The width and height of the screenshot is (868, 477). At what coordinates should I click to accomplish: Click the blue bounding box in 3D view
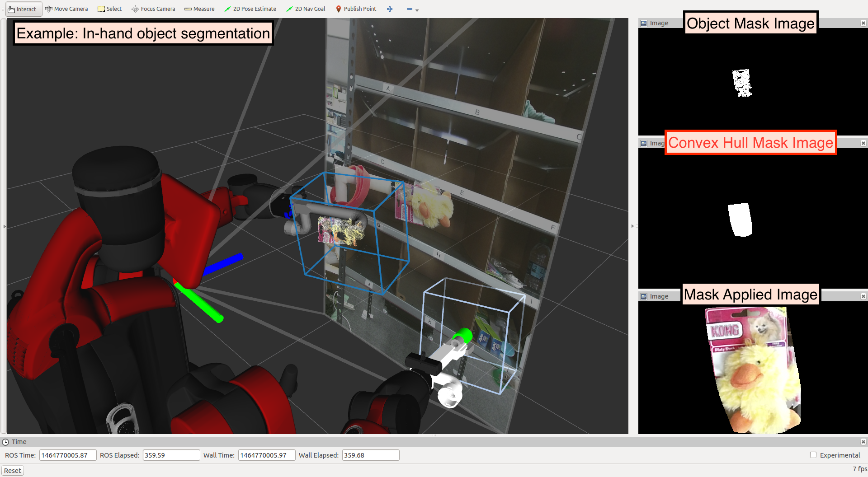click(x=349, y=233)
